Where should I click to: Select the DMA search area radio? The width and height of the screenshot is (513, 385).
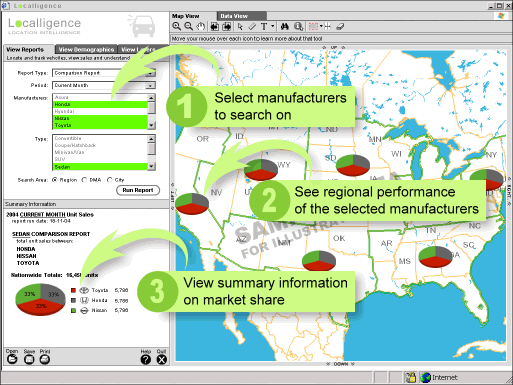[x=84, y=180]
